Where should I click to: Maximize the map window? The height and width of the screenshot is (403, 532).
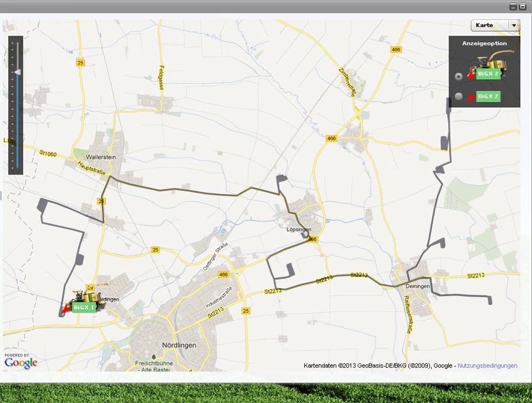click(x=523, y=6)
